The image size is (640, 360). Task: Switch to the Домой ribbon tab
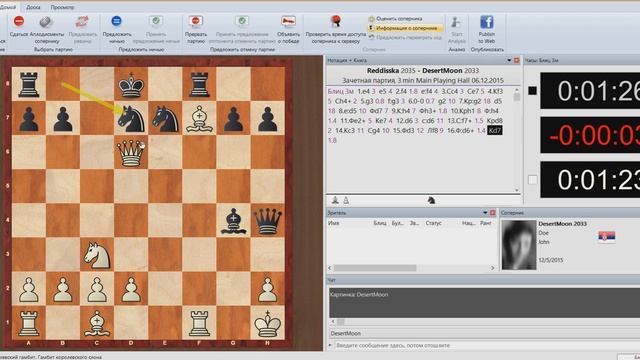click(x=8, y=7)
